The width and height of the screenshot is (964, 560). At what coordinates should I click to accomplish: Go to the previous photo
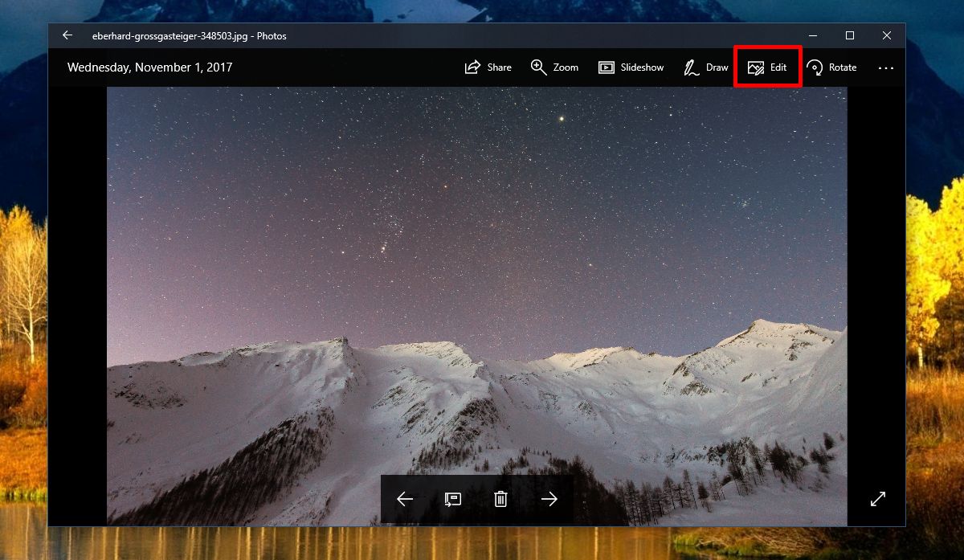(x=405, y=500)
